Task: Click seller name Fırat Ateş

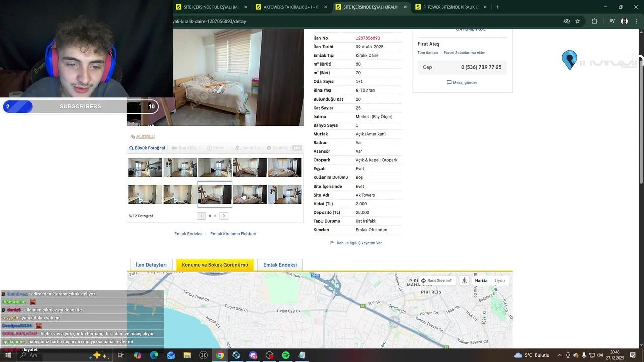Action: click(x=428, y=44)
